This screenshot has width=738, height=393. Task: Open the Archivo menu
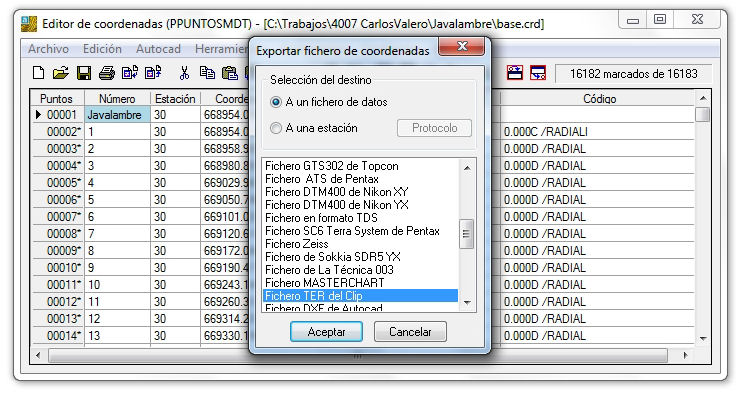[x=48, y=49]
